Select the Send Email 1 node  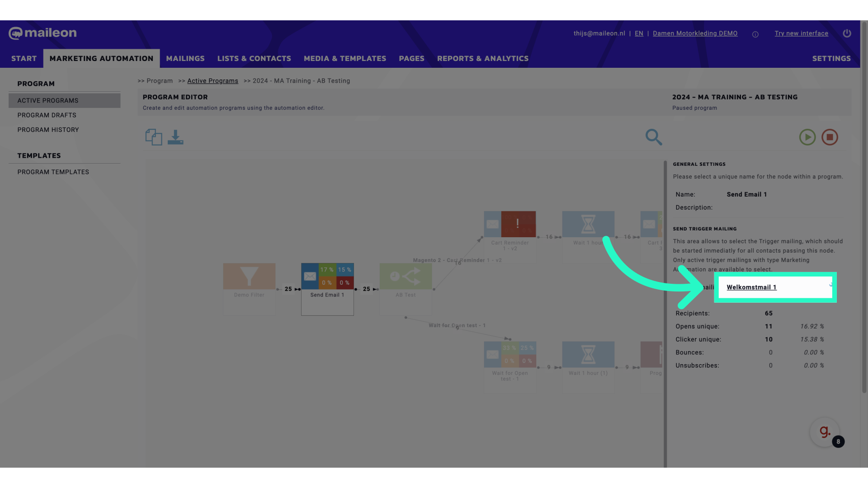click(x=327, y=289)
